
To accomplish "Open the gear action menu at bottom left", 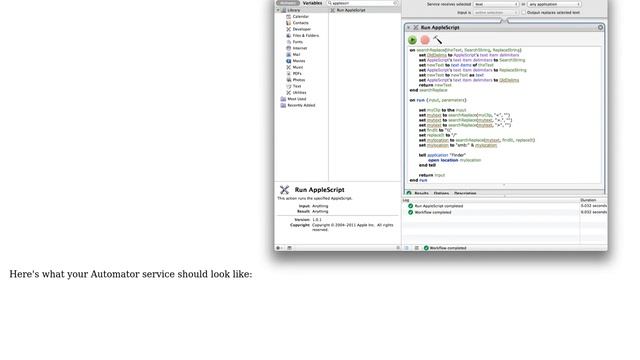I will [x=280, y=248].
